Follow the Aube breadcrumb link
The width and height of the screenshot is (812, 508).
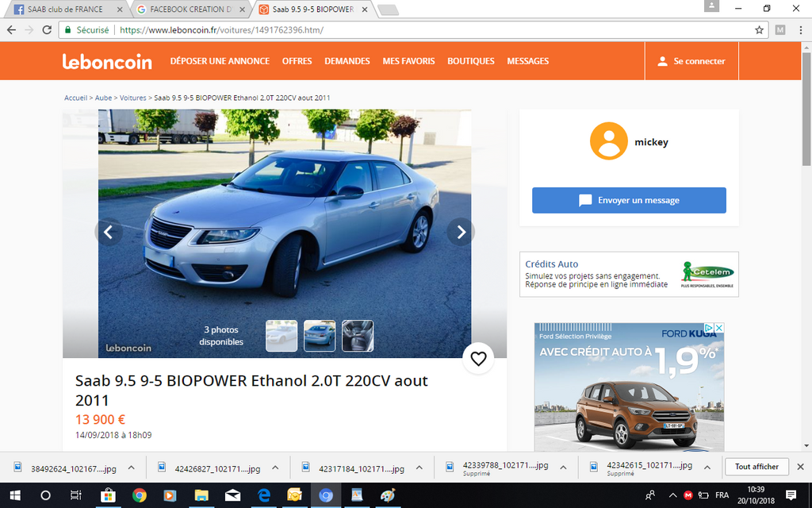point(104,98)
